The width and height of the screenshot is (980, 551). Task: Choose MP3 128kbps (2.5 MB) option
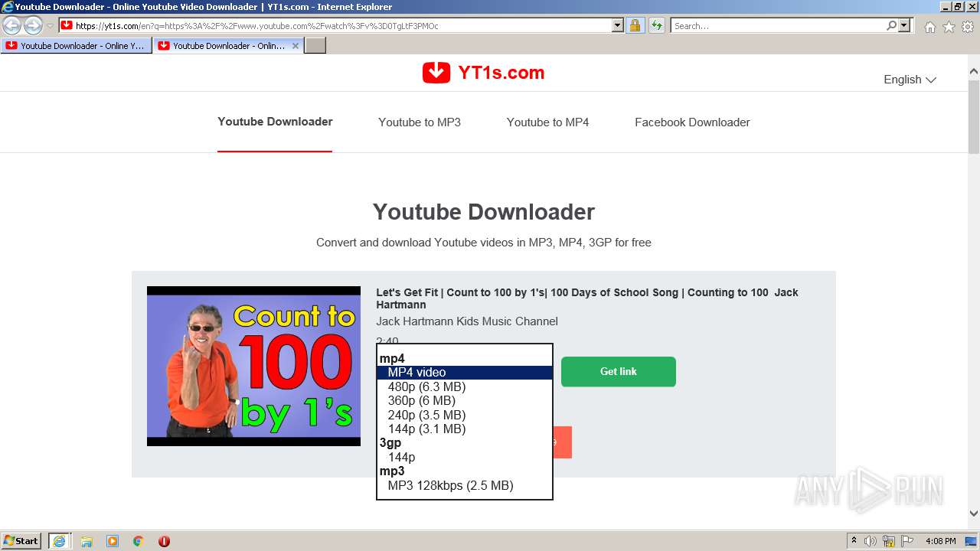click(465, 485)
